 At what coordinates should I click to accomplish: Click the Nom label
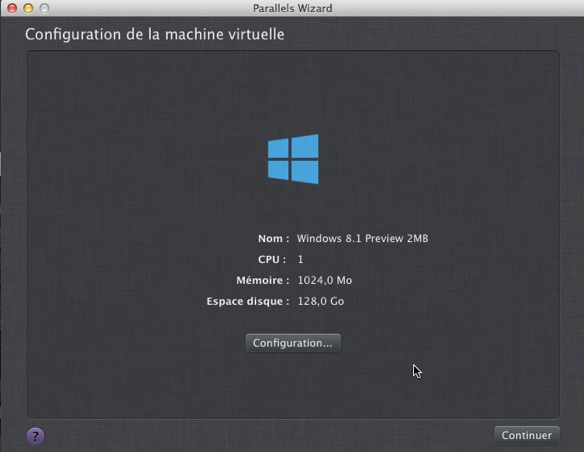coord(274,238)
